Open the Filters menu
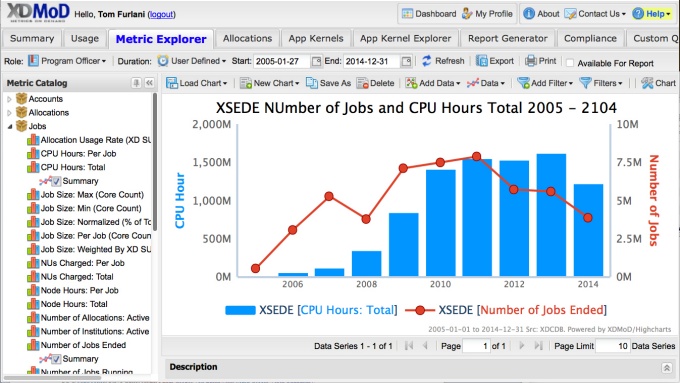This screenshot has height=383, width=680. click(601, 83)
